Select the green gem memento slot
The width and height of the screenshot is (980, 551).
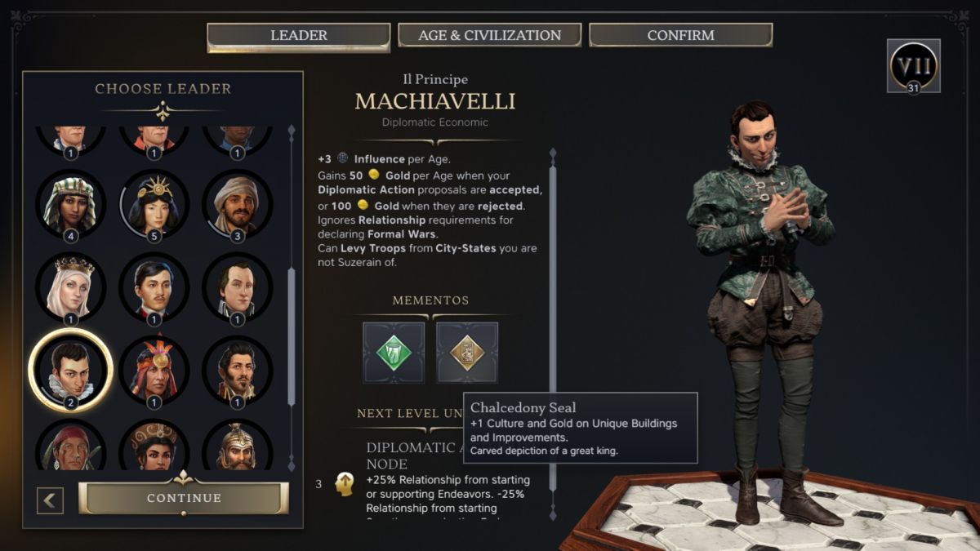tap(394, 353)
